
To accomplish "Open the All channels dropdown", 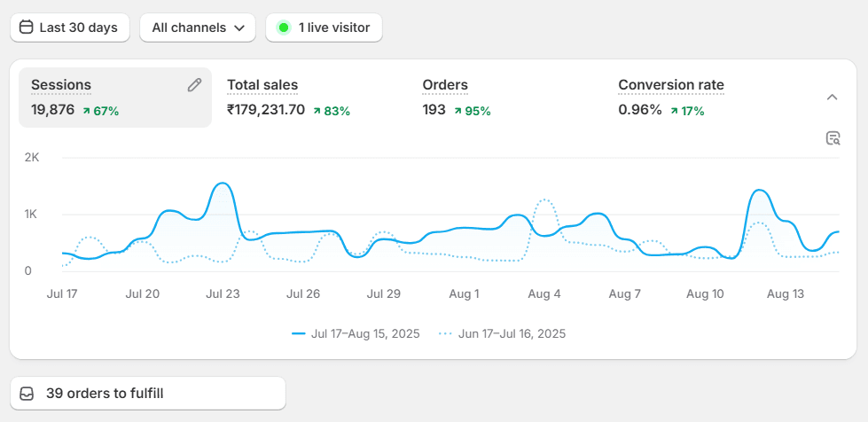I will (x=198, y=27).
